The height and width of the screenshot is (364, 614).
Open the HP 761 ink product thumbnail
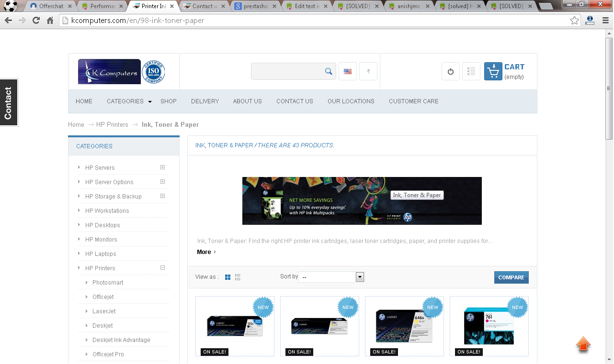point(489,326)
